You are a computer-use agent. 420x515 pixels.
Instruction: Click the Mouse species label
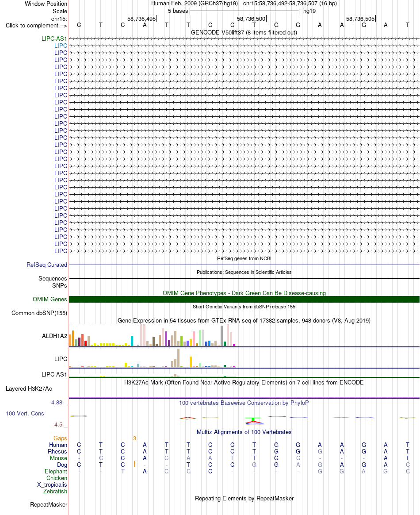58,458
